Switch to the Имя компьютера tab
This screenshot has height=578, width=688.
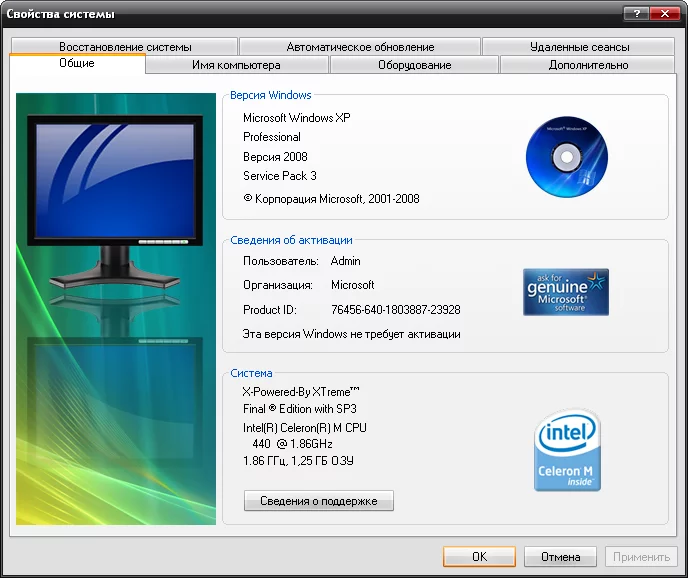236,65
